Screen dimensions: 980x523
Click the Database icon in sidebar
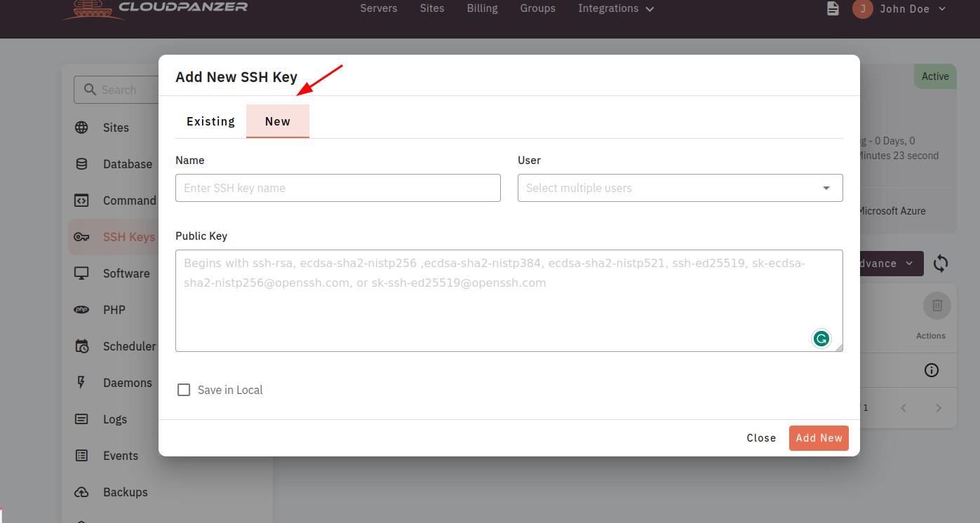coord(81,164)
